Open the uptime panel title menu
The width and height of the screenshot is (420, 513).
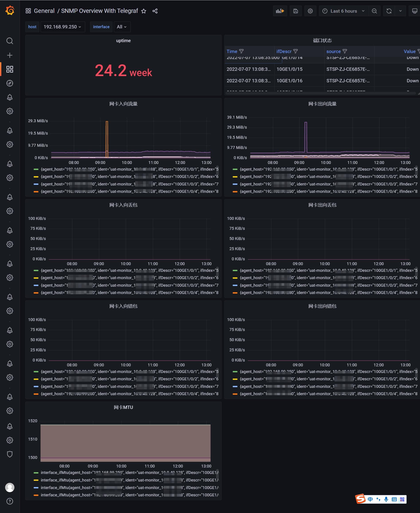pyautogui.click(x=123, y=41)
